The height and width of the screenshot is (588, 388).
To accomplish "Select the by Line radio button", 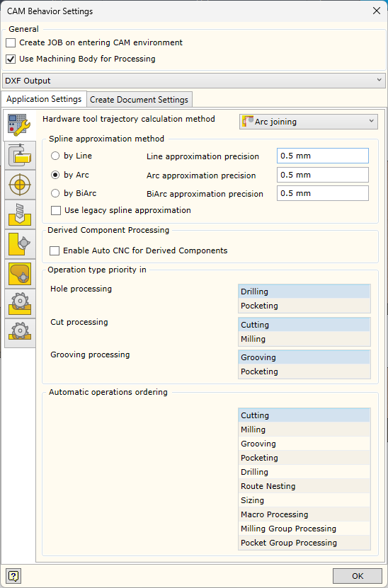I will (55, 156).
